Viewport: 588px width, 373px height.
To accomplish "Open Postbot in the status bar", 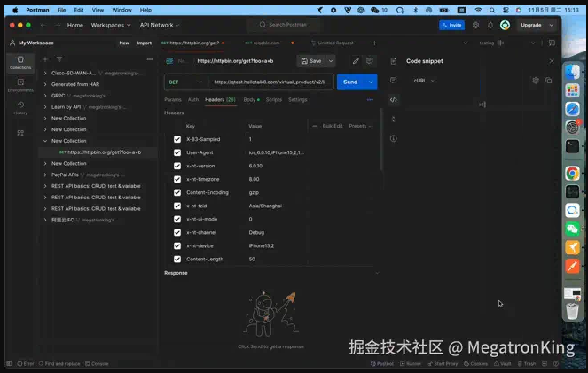I will click(382, 363).
